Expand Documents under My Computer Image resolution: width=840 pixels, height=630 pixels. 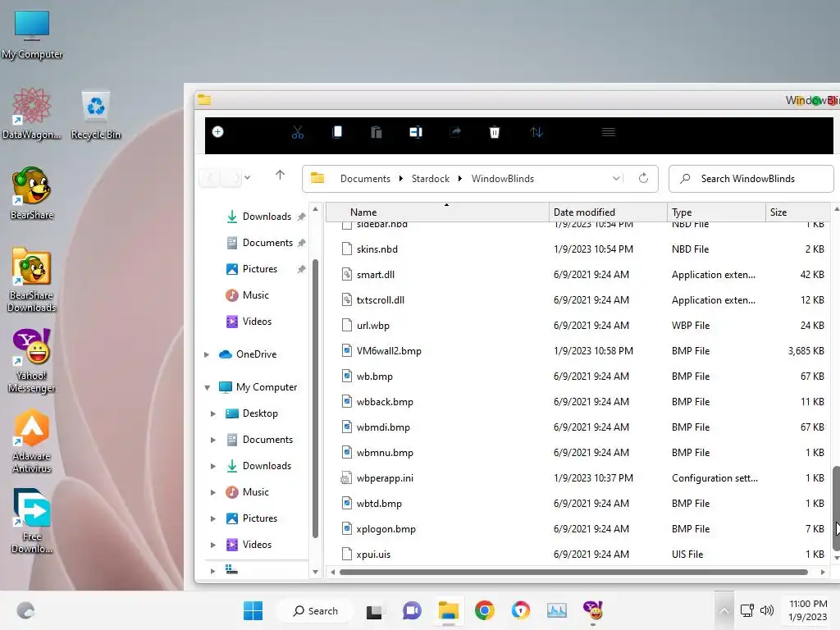[x=213, y=440]
